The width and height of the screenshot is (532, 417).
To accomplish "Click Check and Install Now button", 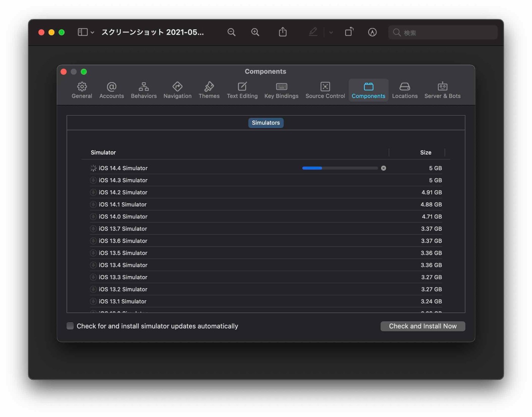I will coord(423,326).
